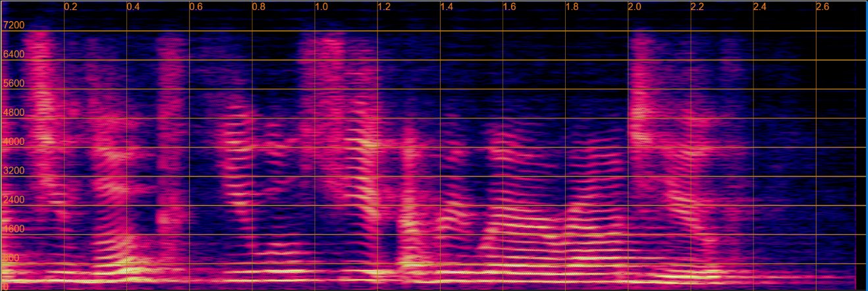Click the 4800 Hz frequency label
This screenshot has width=868, height=291.
pos(14,113)
